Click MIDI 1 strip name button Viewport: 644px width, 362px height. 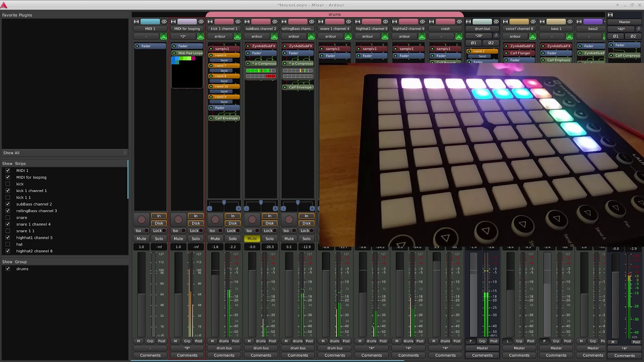click(150, 29)
